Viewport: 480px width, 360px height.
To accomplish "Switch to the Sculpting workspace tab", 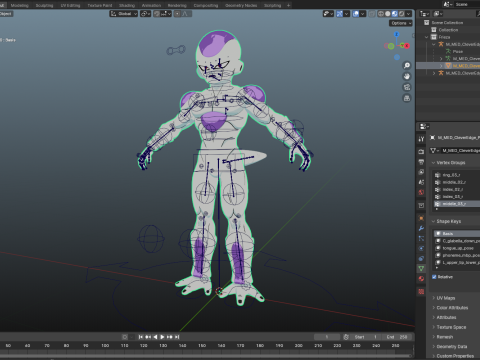I will [x=44, y=5].
